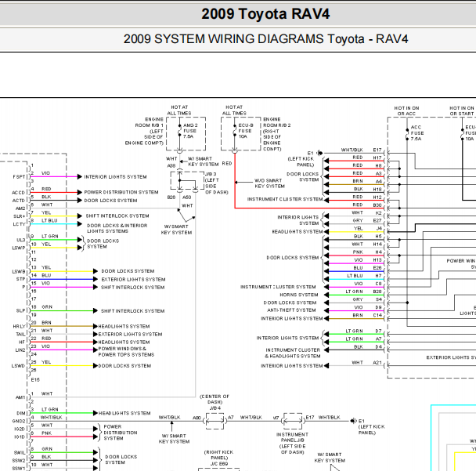Click the DIM pin LT GRN wire

[62, 413]
